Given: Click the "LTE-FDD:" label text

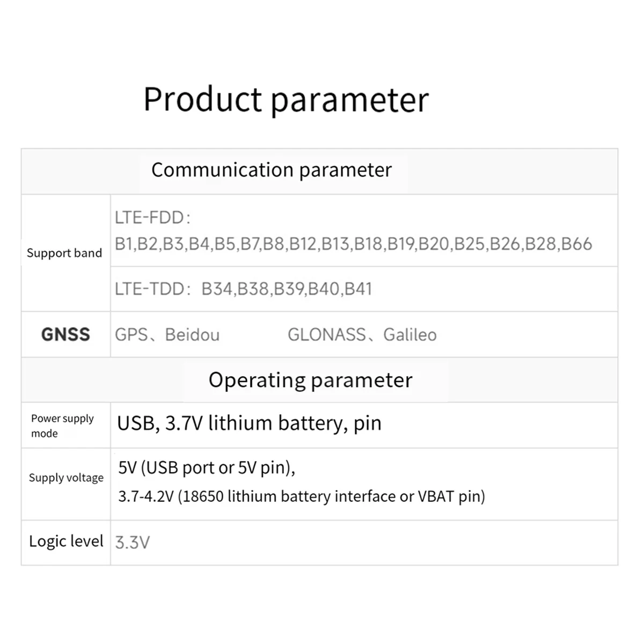Looking at the screenshot, I should tap(153, 218).
